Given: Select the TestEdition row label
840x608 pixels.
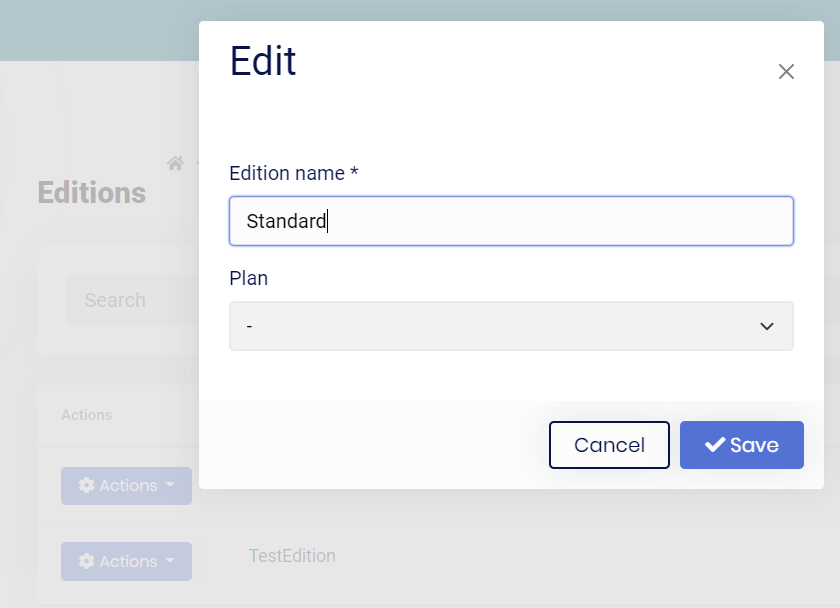Looking at the screenshot, I should click(291, 556).
